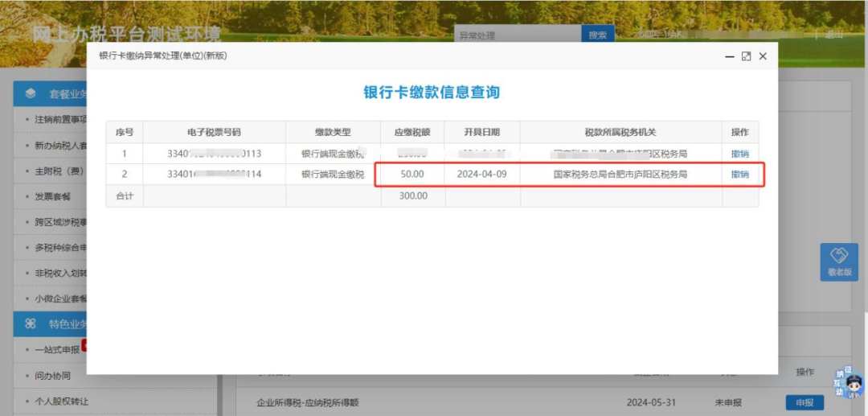This screenshot has width=868, height=416.
Task: Click the 特色业务 clover icon
Action: 31,324
